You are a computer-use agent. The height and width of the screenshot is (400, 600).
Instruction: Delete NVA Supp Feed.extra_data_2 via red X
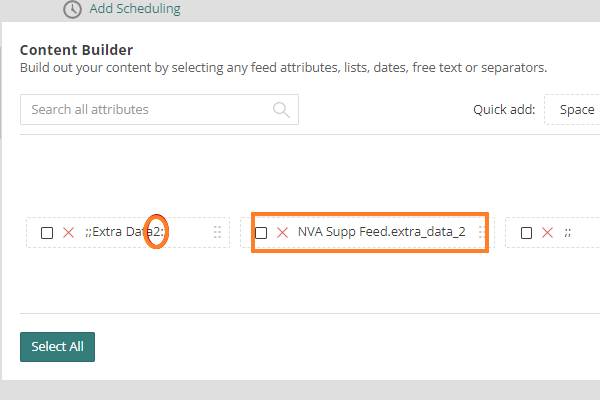pos(282,232)
